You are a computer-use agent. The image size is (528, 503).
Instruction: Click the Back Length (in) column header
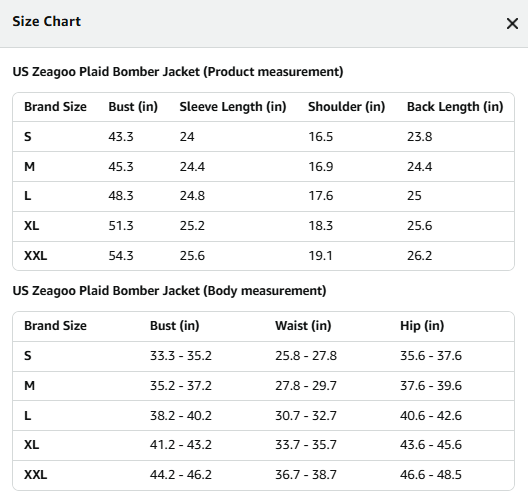[x=455, y=107]
